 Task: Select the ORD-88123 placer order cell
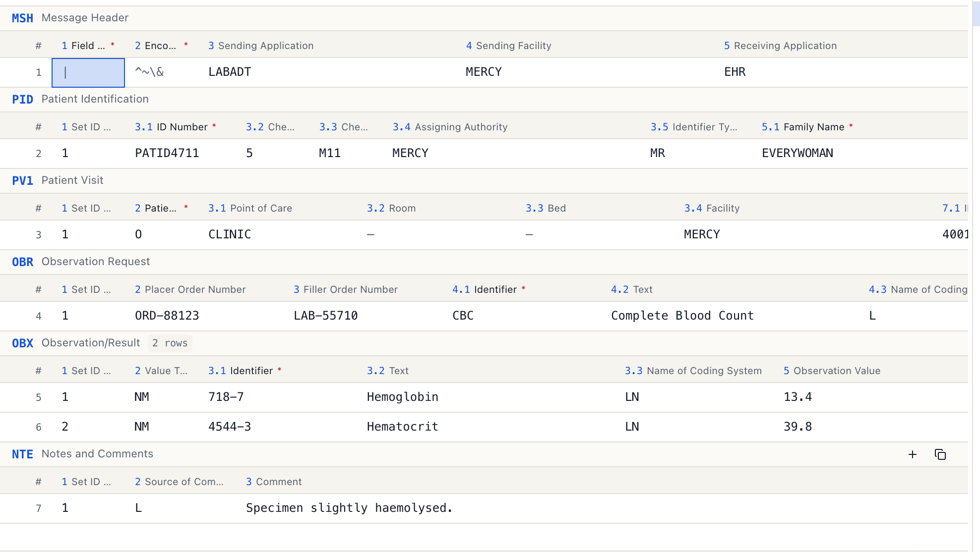coord(210,316)
